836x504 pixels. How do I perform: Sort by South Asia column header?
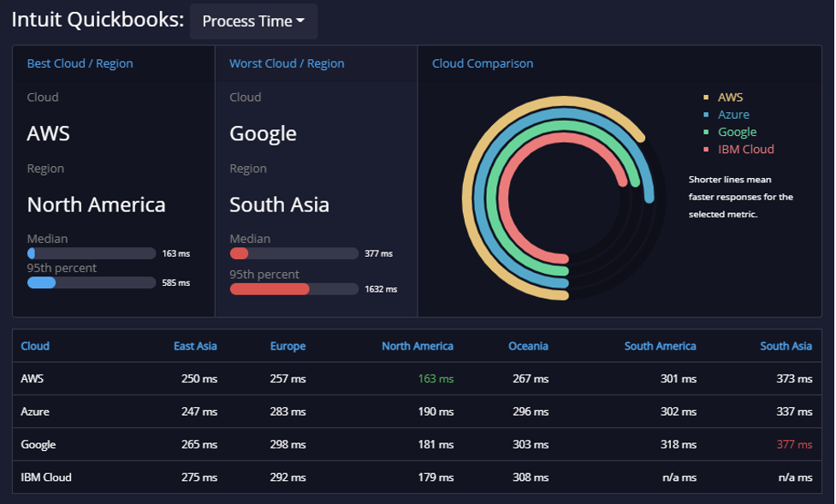pos(786,347)
